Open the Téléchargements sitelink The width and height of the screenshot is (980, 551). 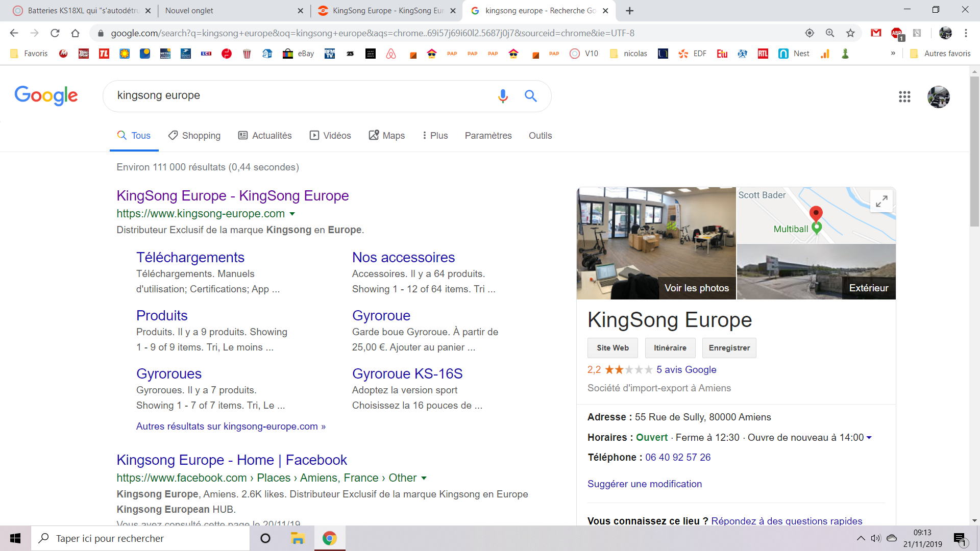click(190, 258)
